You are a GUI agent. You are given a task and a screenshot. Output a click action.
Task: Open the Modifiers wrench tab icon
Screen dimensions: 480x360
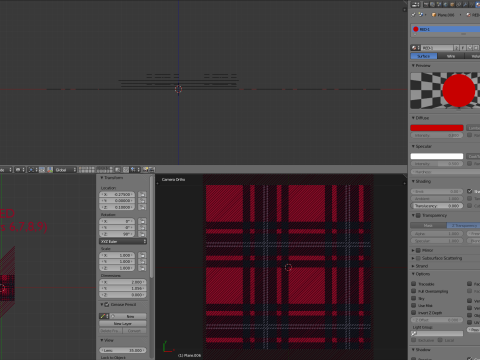[x=465, y=5]
